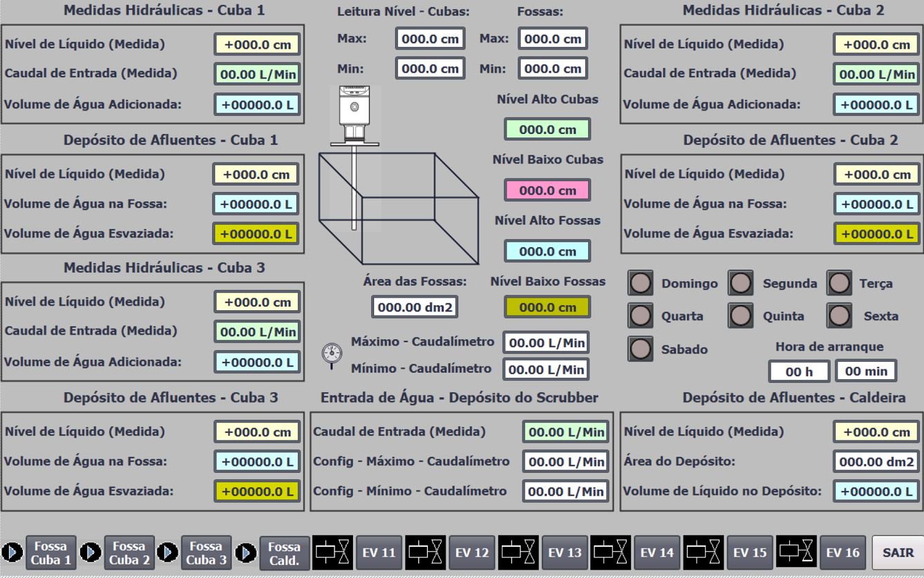Screen dimensions: 924x578
Task: Select the pink Nível Baixo Cubas field
Action: (547, 190)
